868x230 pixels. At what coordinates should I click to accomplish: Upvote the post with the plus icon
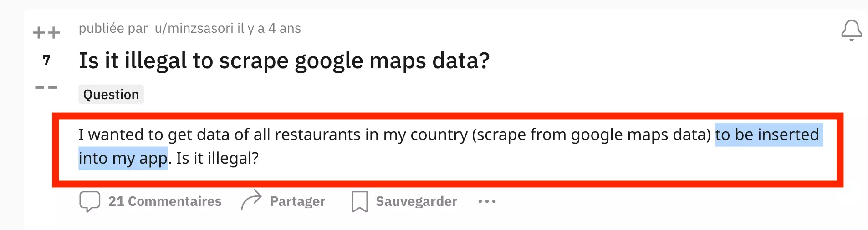coord(46,33)
